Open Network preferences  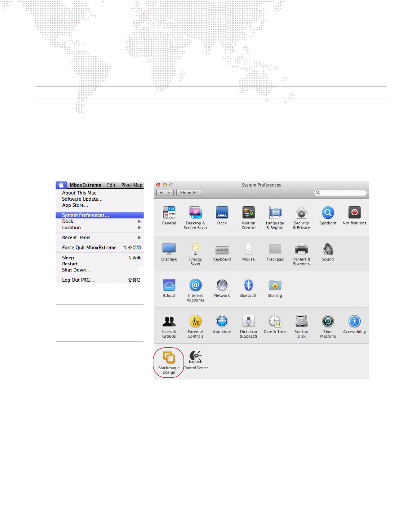pyautogui.click(x=222, y=288)
